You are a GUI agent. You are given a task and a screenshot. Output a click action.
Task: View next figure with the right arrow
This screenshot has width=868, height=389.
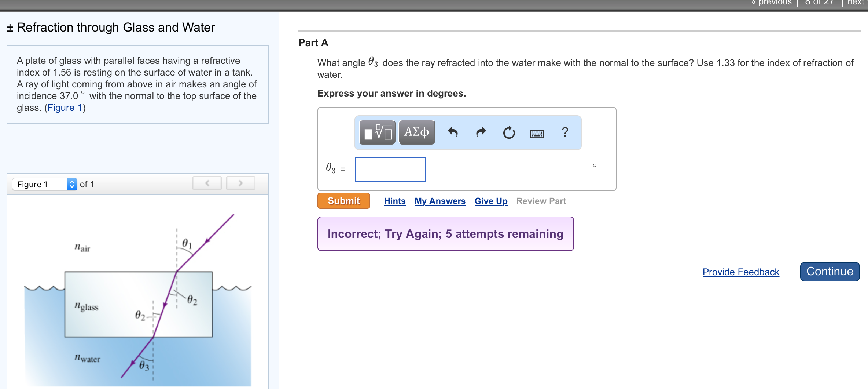[x=240, y=183]
